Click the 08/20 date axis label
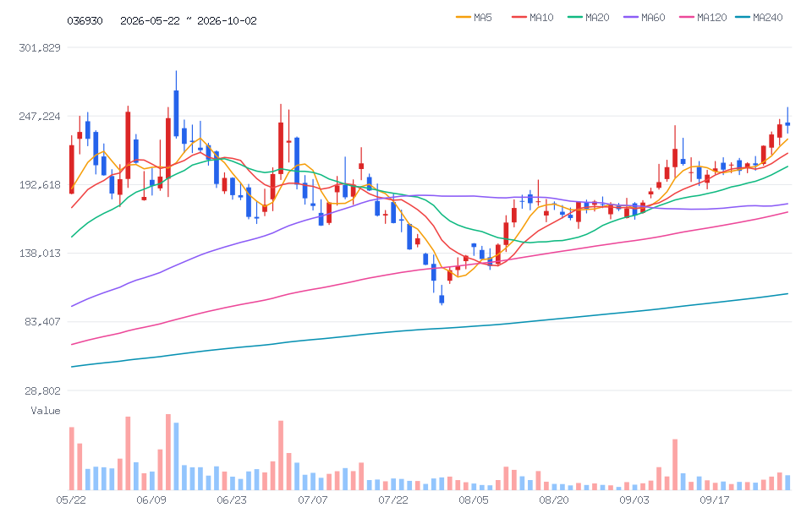 pos(554,500)
